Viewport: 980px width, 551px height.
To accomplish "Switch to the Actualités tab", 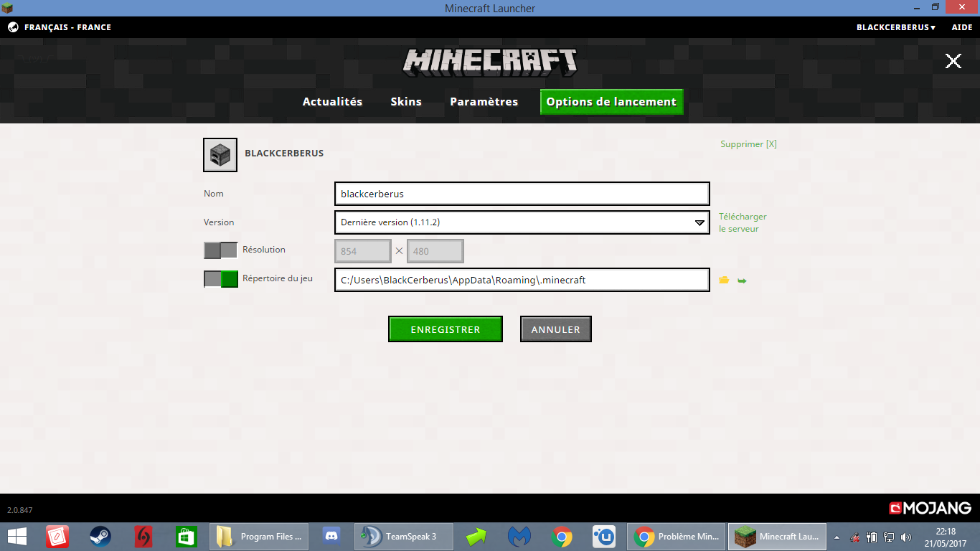I will pos(332,102).
